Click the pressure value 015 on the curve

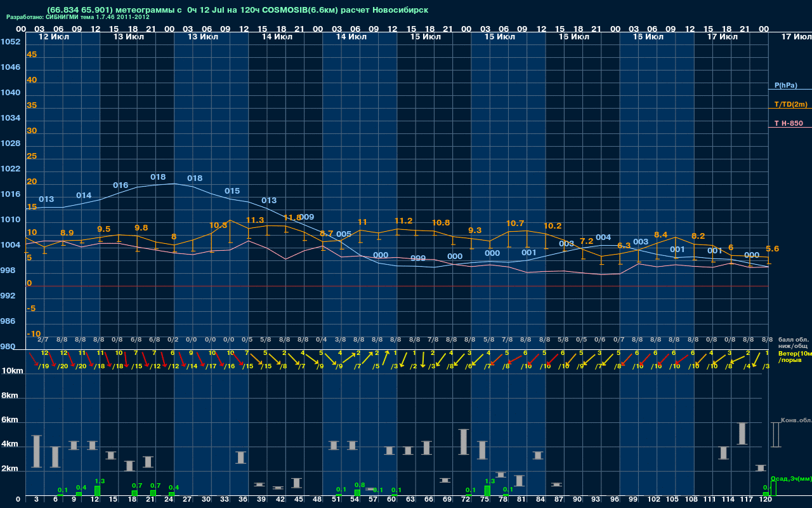coord(232,191)
